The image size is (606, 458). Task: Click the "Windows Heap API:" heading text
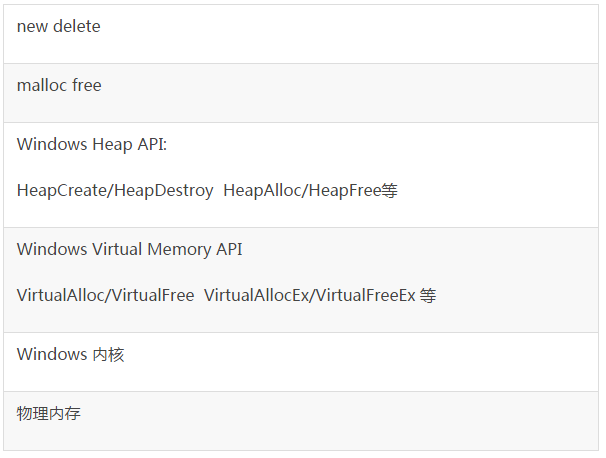[x=92, y=145]
